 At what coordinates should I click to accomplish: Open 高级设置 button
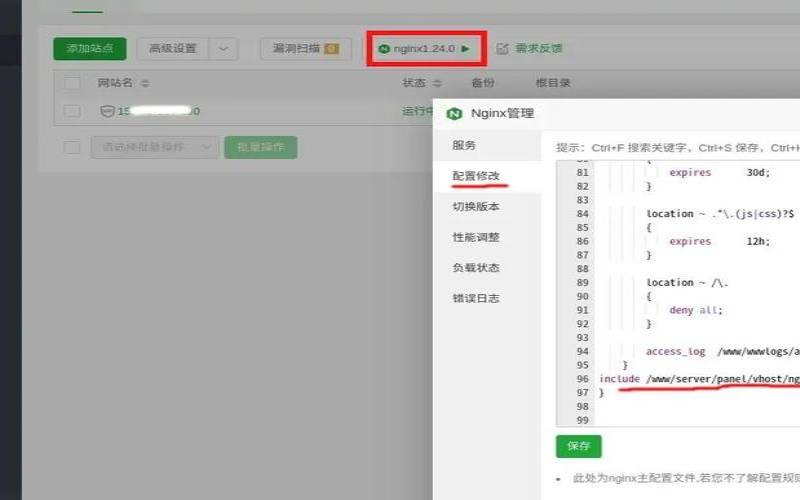(x=172, y=48)
